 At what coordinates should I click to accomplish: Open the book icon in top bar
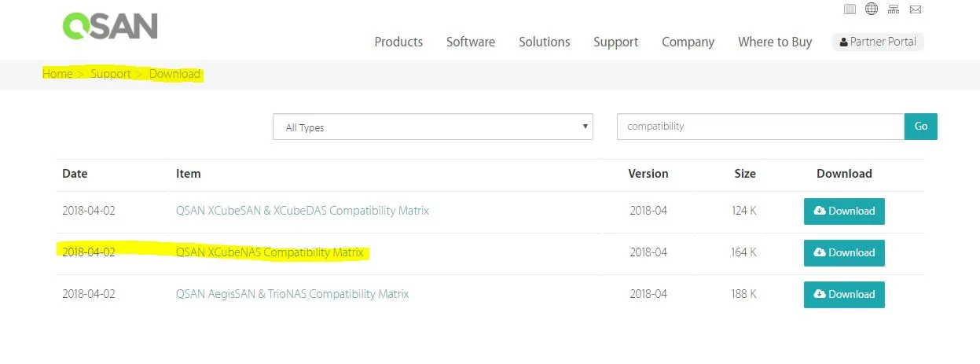tap(850, 9)
